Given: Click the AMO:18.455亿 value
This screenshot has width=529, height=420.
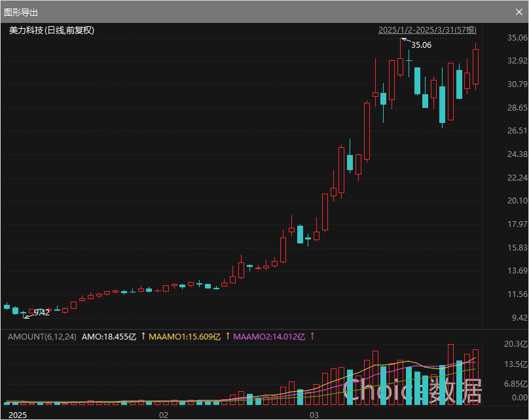Looking at the screenshot, I should (x=109, y=337).
